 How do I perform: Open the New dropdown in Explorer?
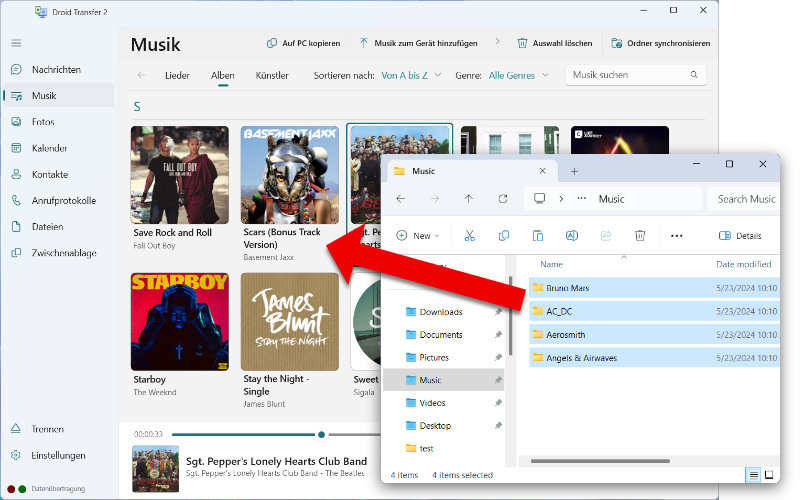(418, 236)
